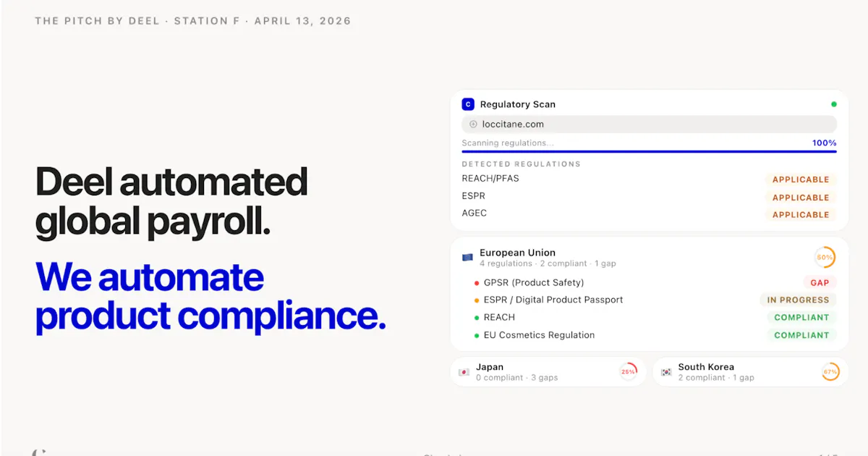Viewport: 868px width, 456px height.
Task: Click the Scanning regulations status text
Action: tap(508, 143)
